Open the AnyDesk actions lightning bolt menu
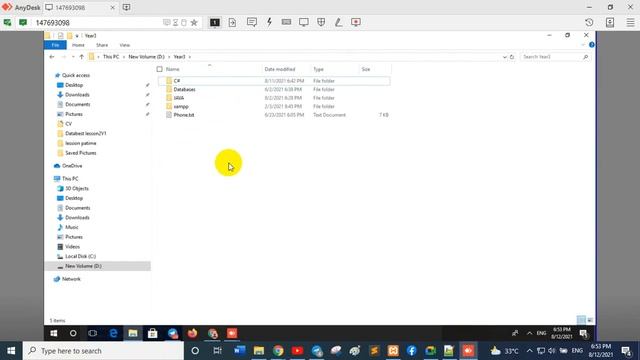 (x=269, y=22)
